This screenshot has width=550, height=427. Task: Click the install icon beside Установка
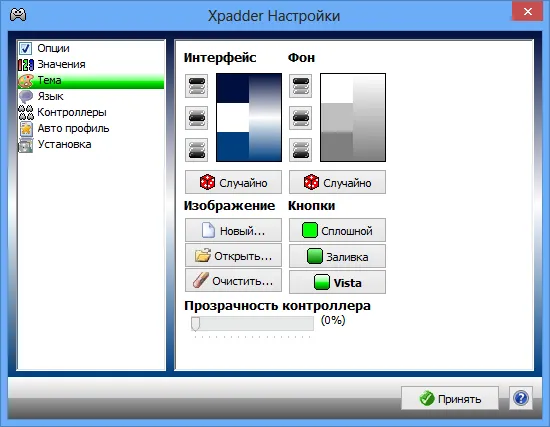(x=26, y=145)
